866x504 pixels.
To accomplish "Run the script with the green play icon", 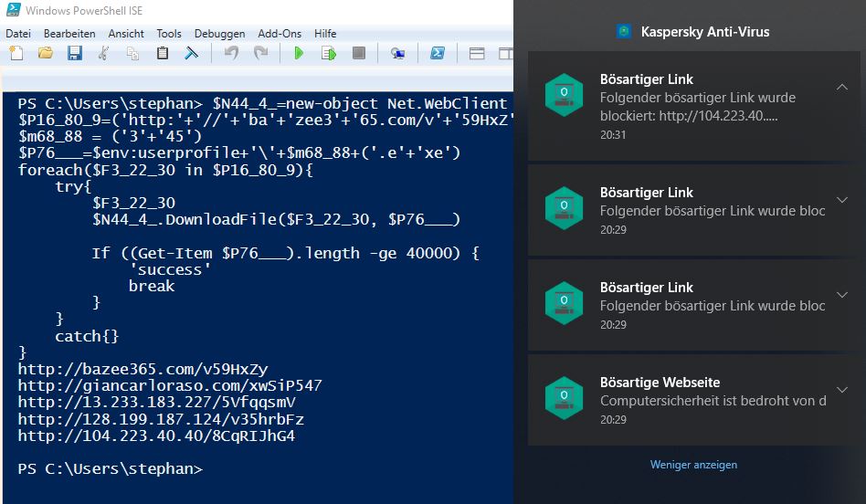I will pyautogui.click(x=299, y=53).
